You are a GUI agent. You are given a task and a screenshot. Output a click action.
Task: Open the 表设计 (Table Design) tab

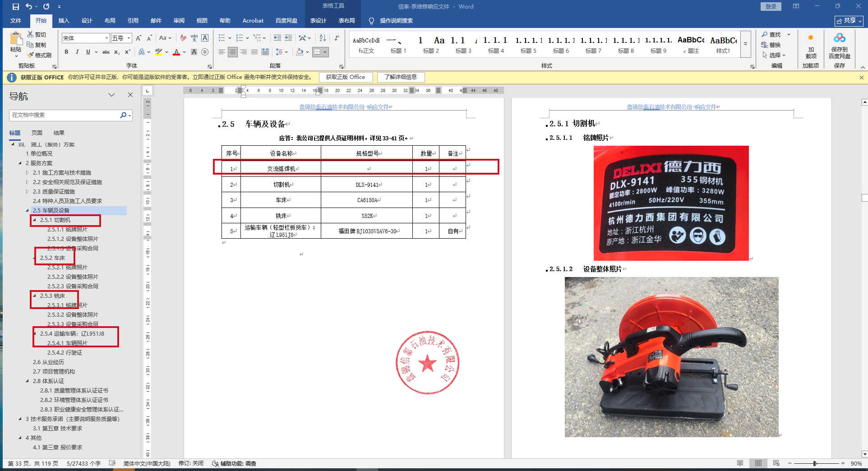point(318,21)
